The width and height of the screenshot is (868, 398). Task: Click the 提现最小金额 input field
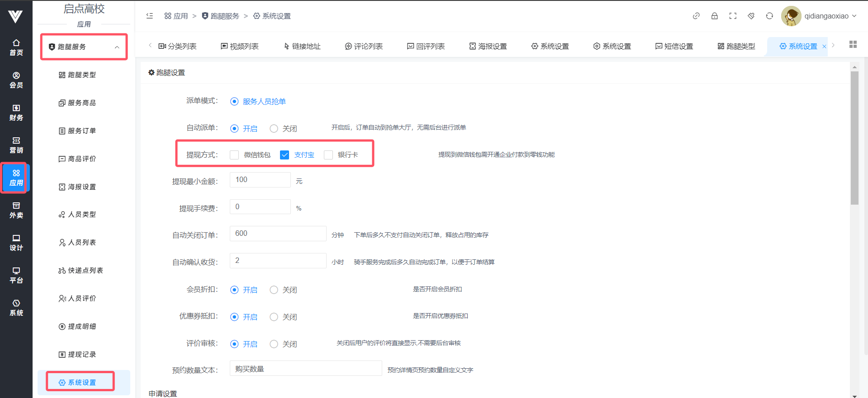tap(260, 180)
